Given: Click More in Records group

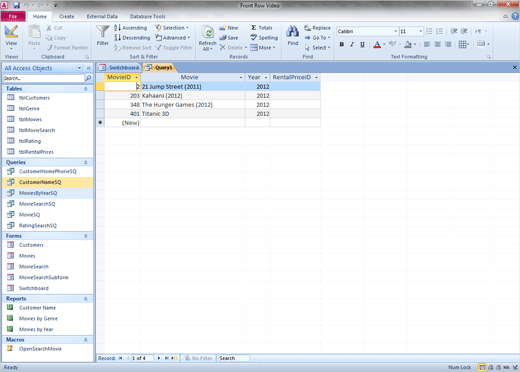Looking at the screenshot, I should (x=263, y=48).
